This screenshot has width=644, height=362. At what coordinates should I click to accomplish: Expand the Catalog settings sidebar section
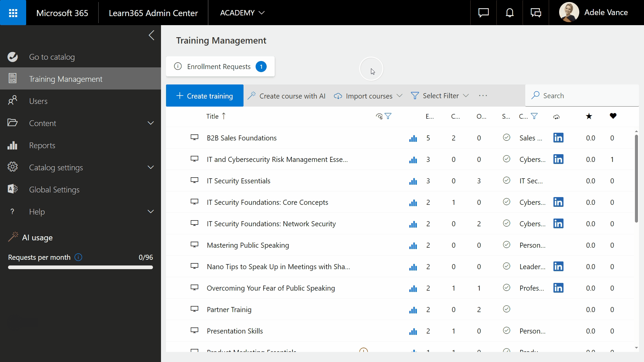pyautogui.click(x=151, y=167)
